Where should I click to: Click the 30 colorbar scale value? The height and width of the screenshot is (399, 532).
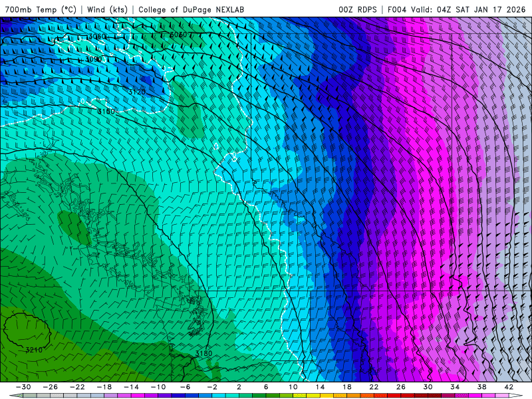tap(428, 387)
